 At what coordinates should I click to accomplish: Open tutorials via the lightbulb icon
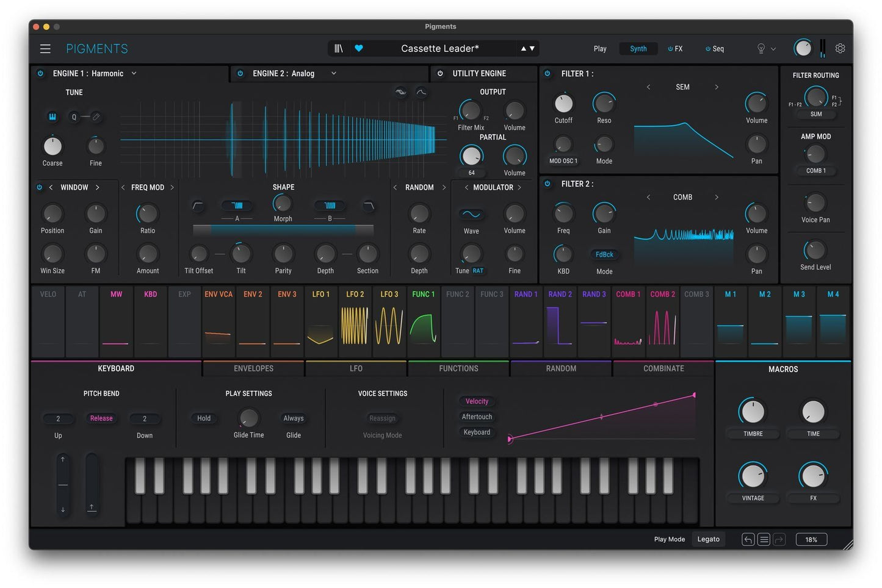(x=760, y=48)
